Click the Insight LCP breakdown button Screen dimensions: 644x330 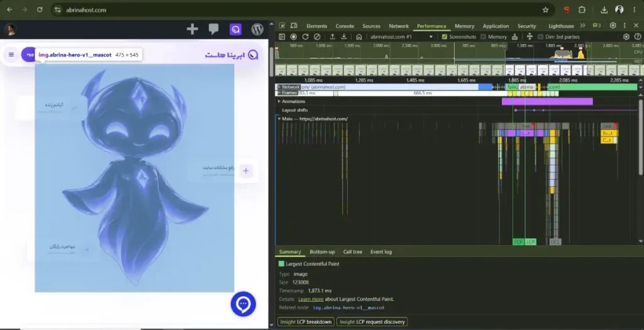[306, 322]
